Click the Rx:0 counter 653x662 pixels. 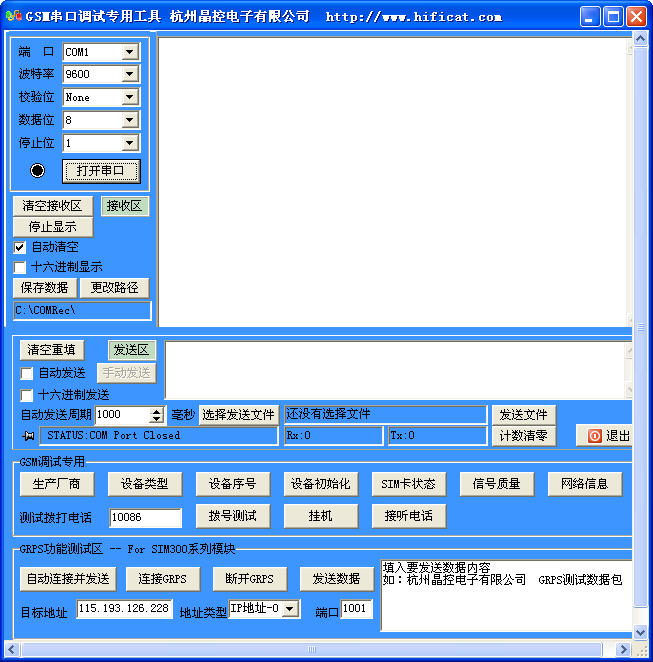tap(333, 436)
